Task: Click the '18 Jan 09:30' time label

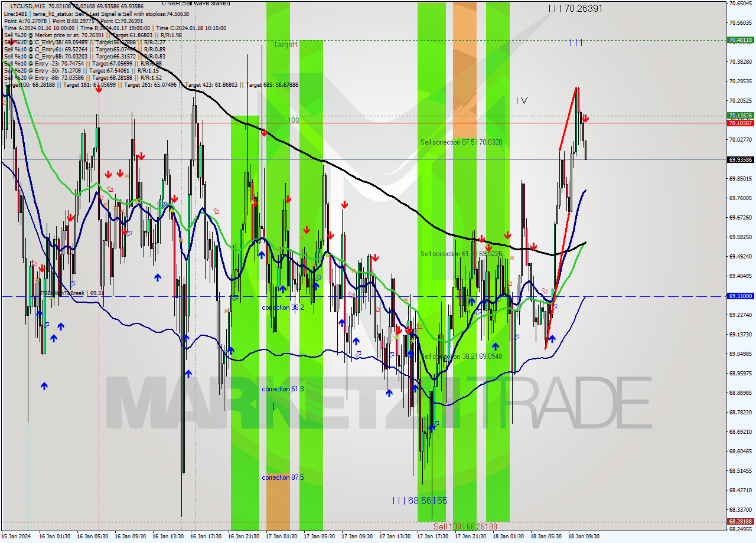Action: tap(584, 537)
